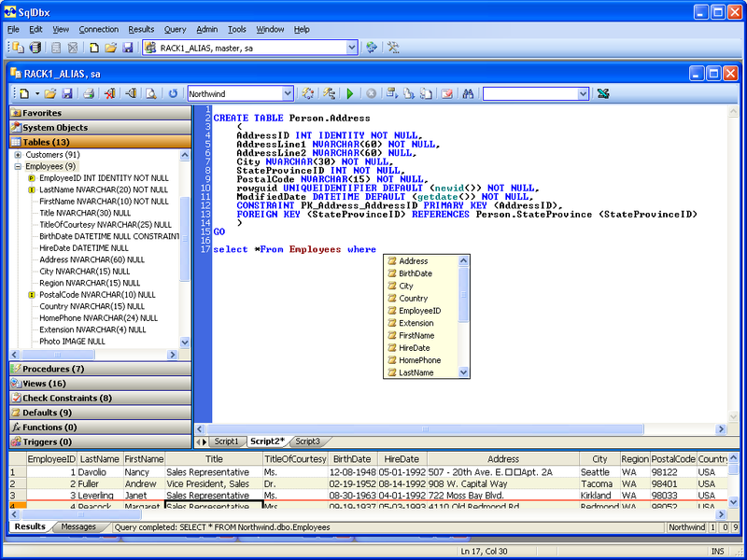Image resolution: width=747 pixels, height=560 pixels.
Task: Select EmployeeID in the autocomplete list
Action: click(x=419, y=311)
